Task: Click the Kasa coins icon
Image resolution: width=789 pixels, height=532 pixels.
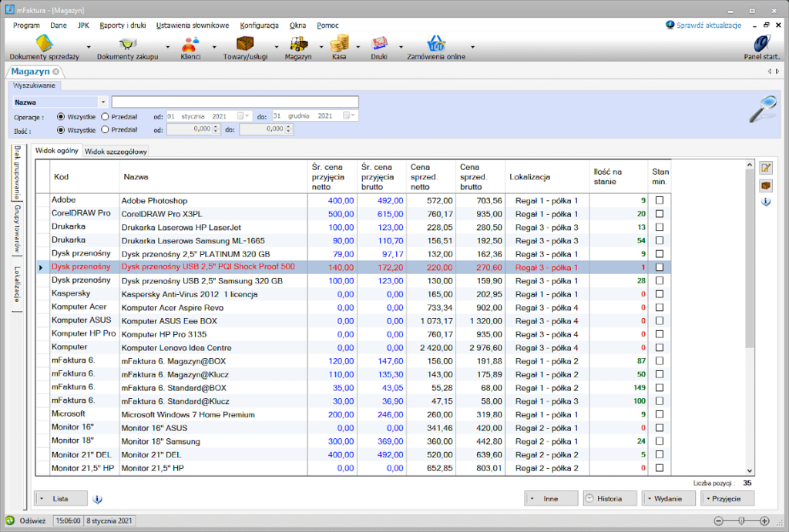Action: coord(339,44)
